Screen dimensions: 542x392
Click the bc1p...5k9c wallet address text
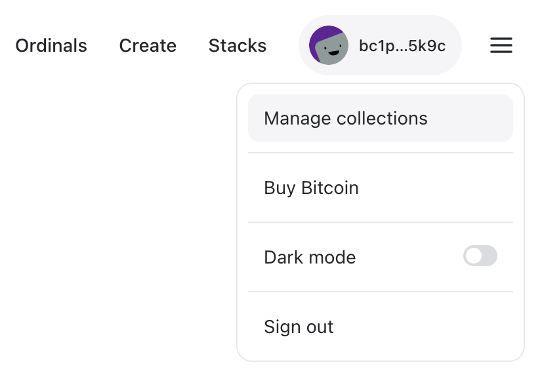click(402, 46)
